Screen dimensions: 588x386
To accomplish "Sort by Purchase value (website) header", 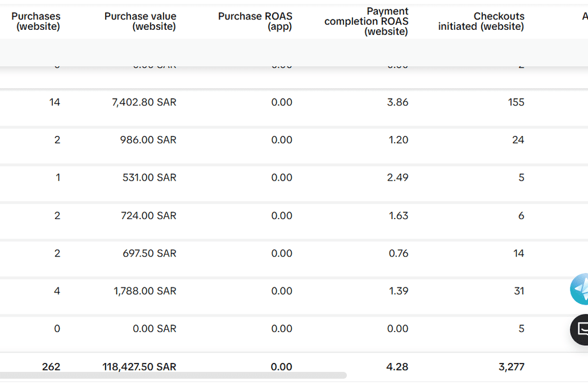I will [x=140, y=22].
